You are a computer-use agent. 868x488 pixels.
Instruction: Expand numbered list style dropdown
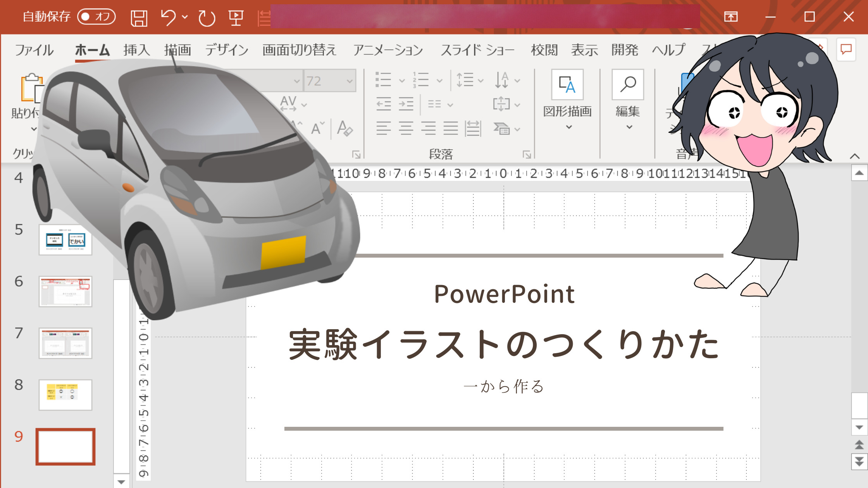(439, 81)
